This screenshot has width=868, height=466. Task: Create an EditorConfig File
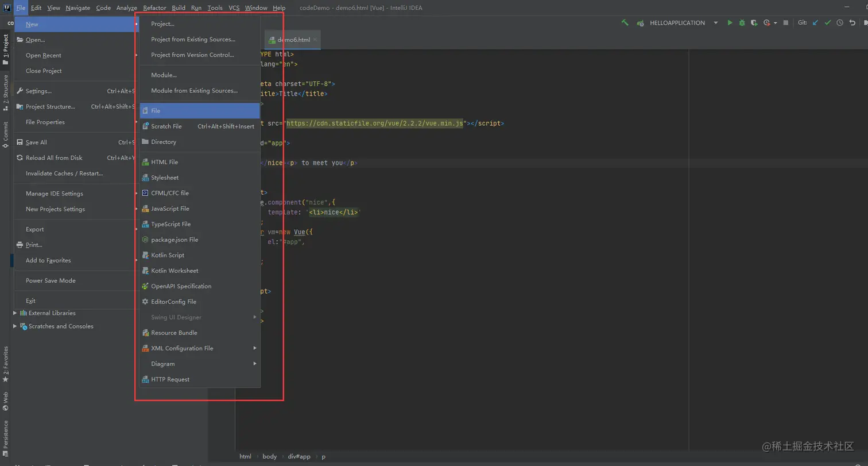tap(200, 302)
